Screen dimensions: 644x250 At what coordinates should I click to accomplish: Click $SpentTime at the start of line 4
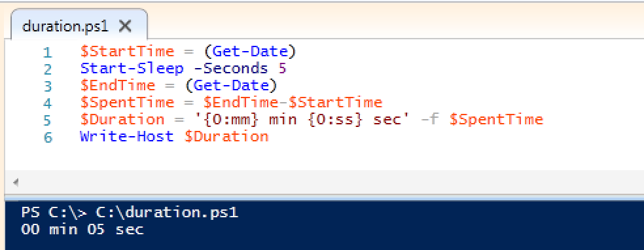[128, 102]
